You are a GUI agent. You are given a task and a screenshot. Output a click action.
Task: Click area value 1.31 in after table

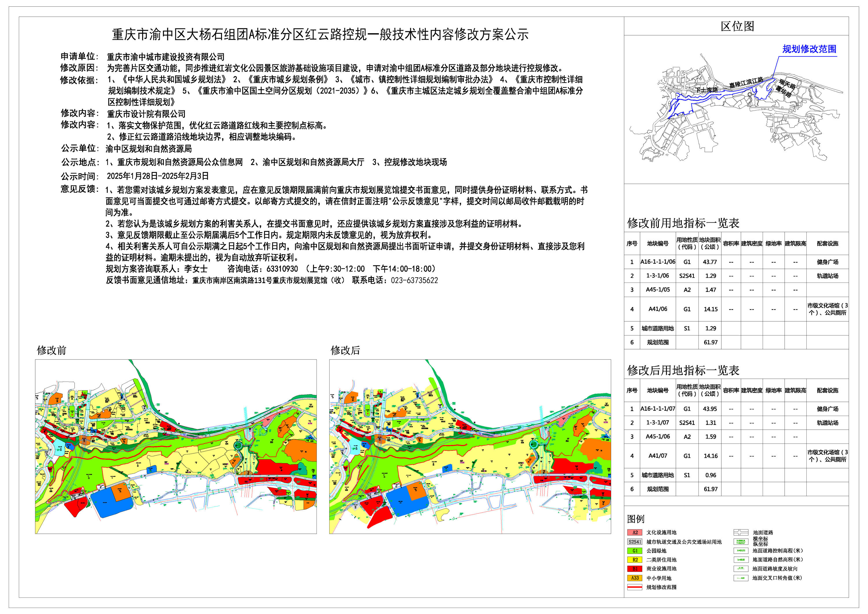(710, 423)
